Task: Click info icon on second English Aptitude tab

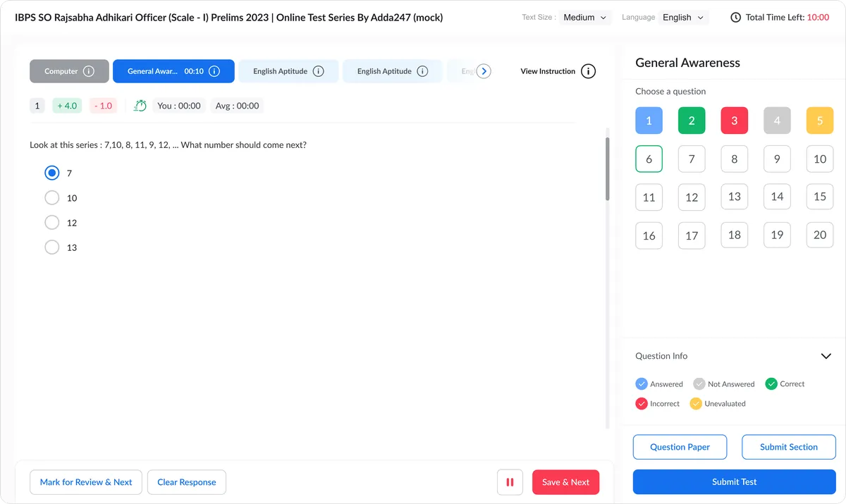Action: tap(422, 71)
